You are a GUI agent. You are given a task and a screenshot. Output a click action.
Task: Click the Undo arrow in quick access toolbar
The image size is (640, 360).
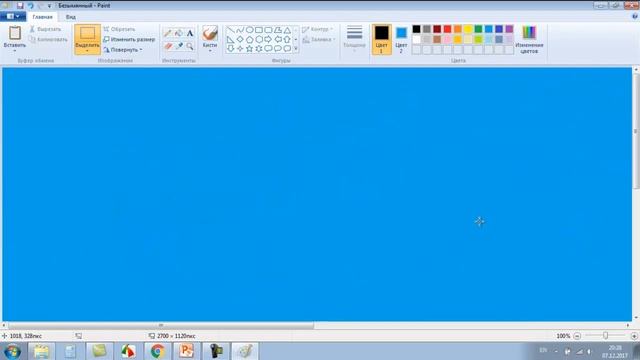coord(30,6)
